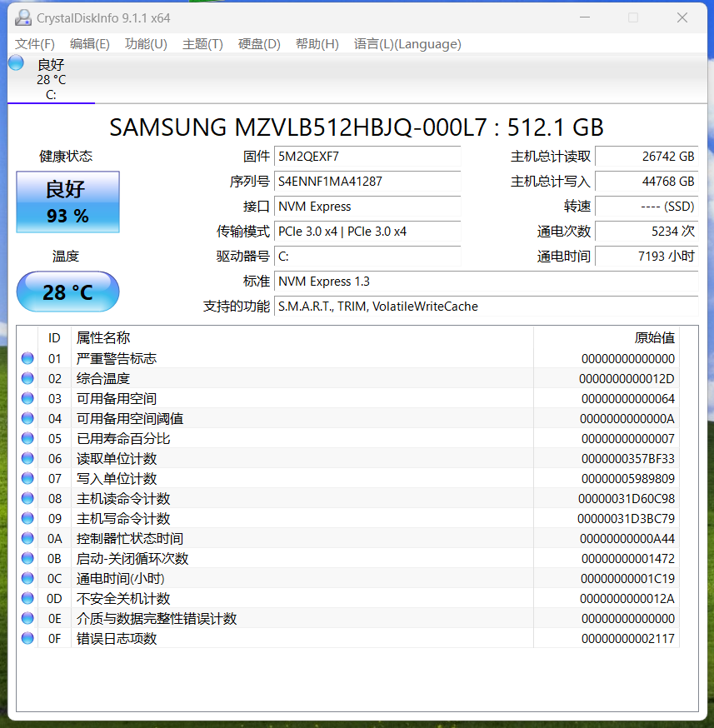Open the 硬盘(D) menu

click(x=259, y=44)
